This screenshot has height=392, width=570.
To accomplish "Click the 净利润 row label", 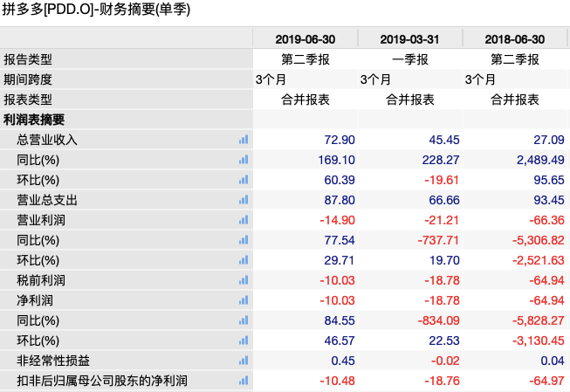I will coord(35,300).
